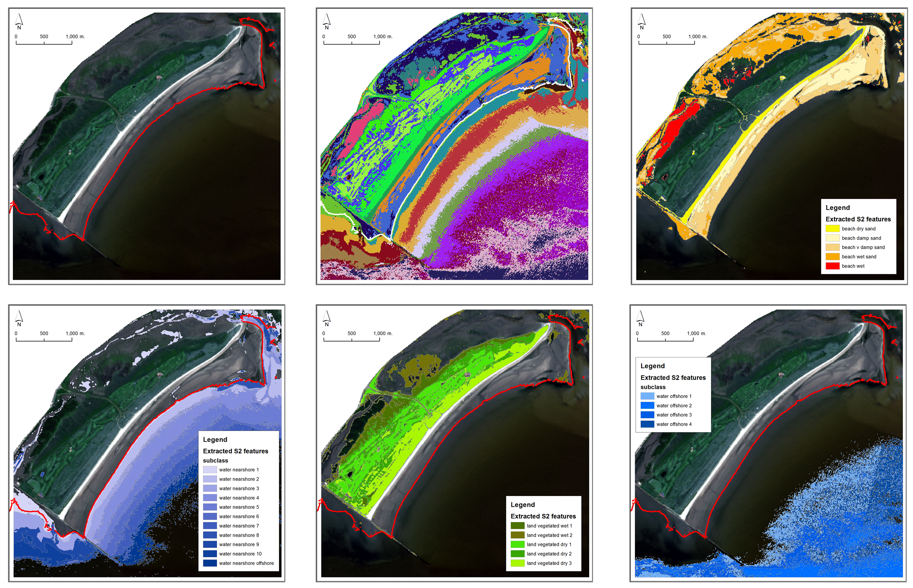Click Extracted S2 features heading in beach legend
This screenshot has width=913, height=588.
tap(858, 219)
